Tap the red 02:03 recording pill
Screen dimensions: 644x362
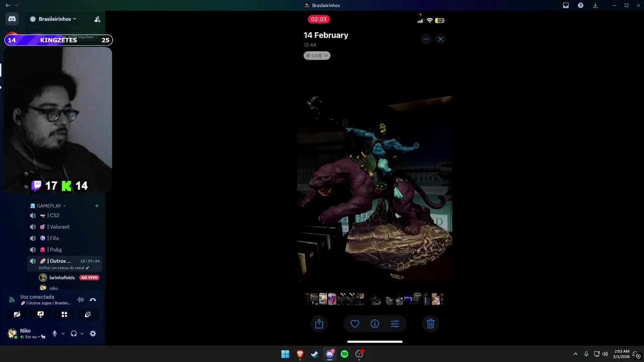319,19
